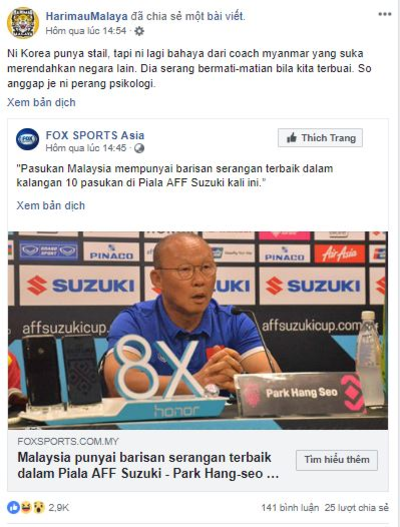Open the 25 lượt chia sẻ shares link

click(357, 508)
